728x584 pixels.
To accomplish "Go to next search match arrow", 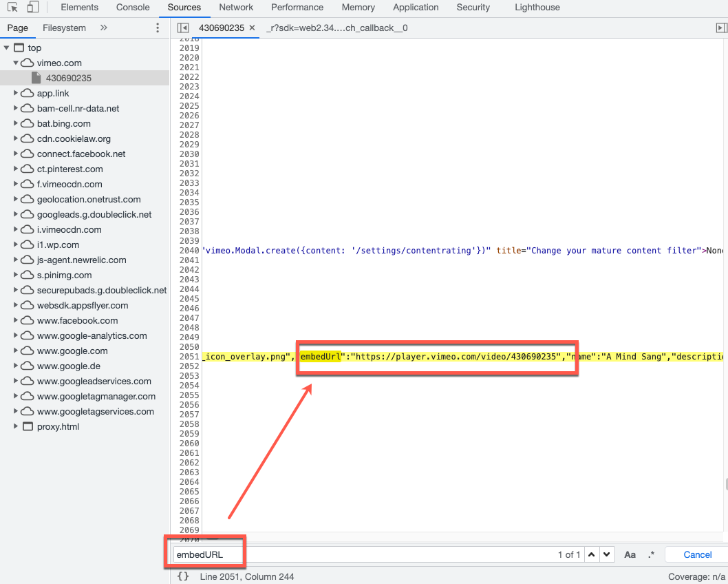I will tap(606, 554).
